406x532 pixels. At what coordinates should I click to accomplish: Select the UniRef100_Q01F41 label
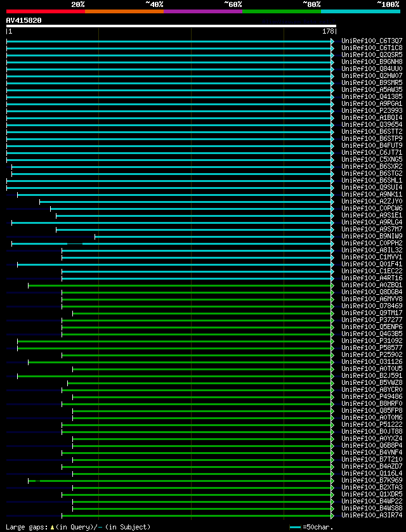pos(372,264)
